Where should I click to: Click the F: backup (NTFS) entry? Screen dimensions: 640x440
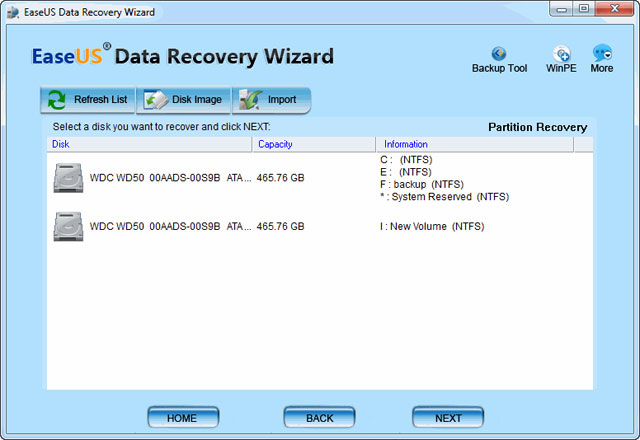[422, 184]
